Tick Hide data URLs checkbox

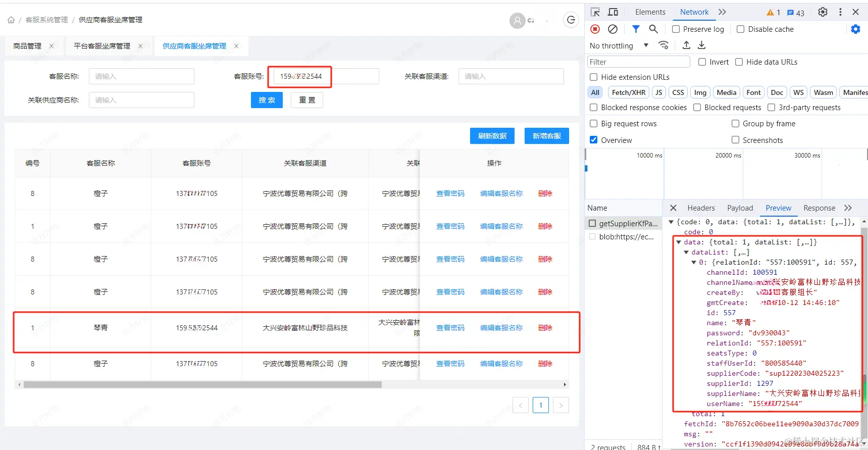tap(739, 62)
